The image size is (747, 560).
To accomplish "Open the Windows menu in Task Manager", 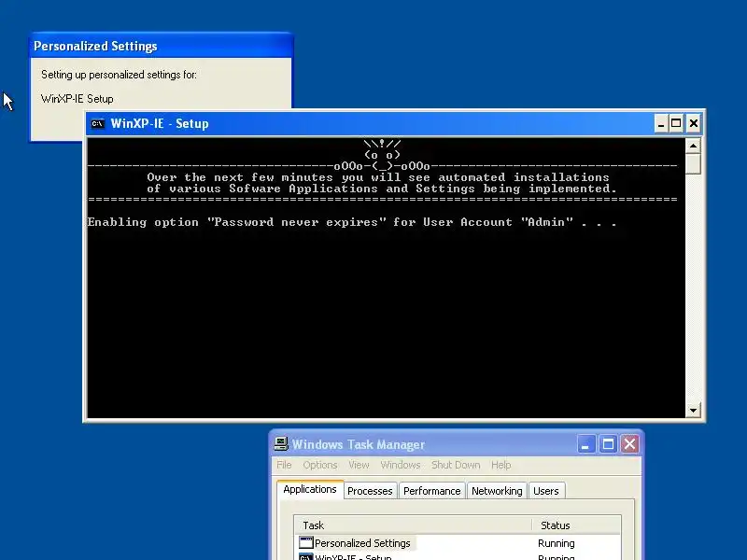I will point(401,465).
